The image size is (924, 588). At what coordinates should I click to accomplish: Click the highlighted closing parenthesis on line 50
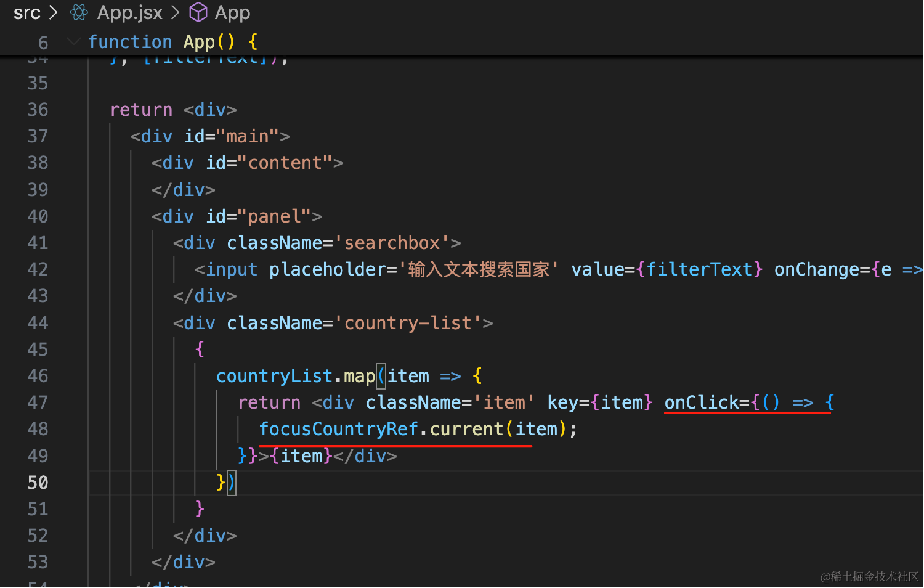(231, 483)
